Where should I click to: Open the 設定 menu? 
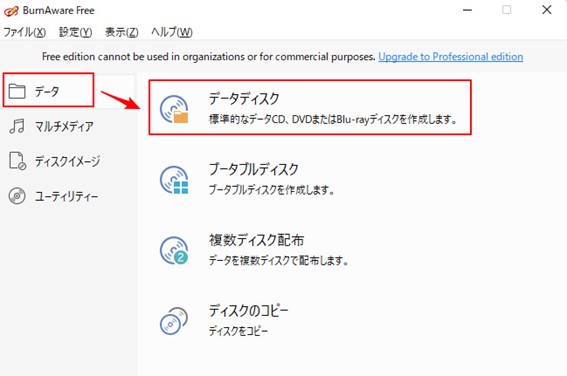point(75,32)
